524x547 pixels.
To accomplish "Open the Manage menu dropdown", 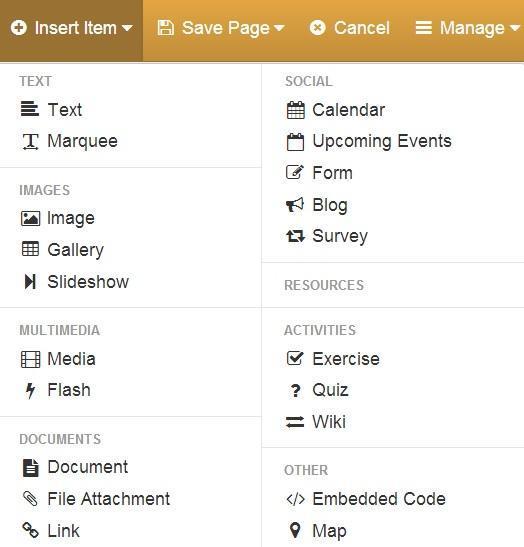I will (467, 28).
